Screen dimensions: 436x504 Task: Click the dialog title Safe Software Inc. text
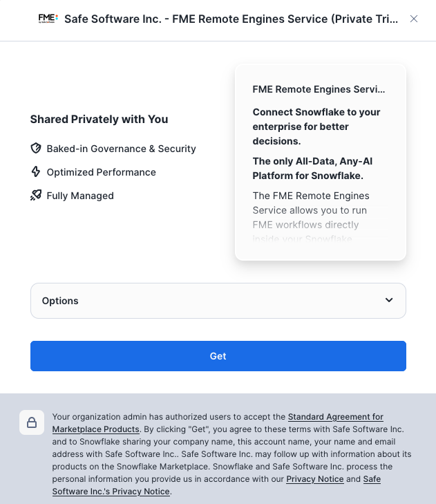click(x=231, y=19)
